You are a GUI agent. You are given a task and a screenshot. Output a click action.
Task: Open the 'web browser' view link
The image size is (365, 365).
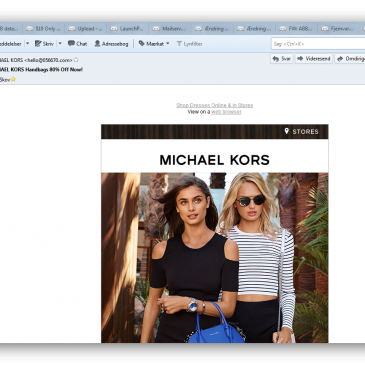[x=226, y=112]
